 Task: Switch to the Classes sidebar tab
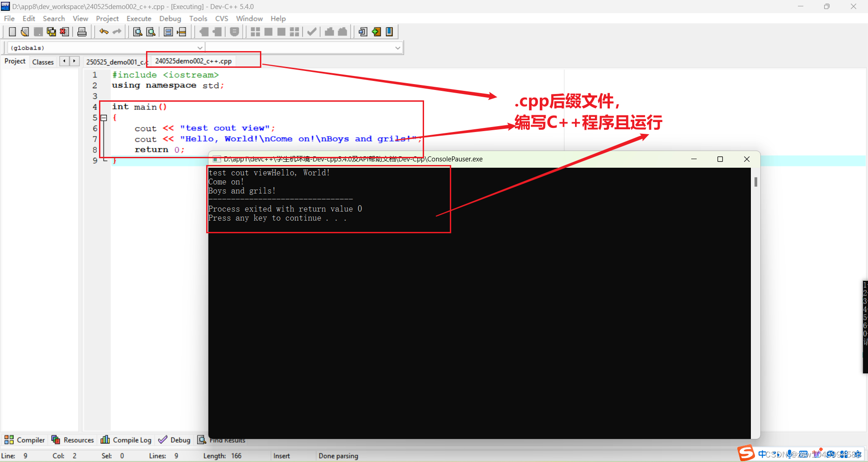pos(43,62)
